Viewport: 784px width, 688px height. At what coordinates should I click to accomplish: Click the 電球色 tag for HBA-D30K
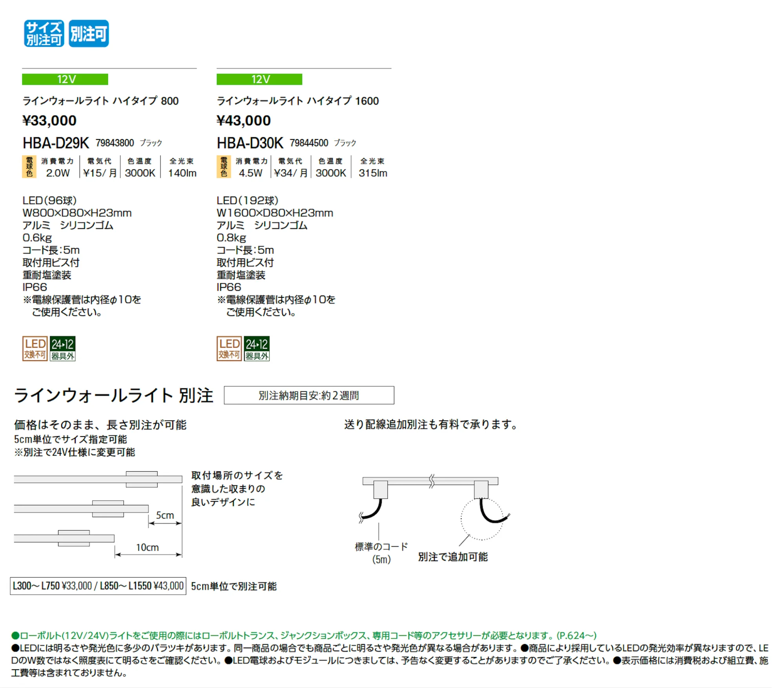click(x=223, y=167)
